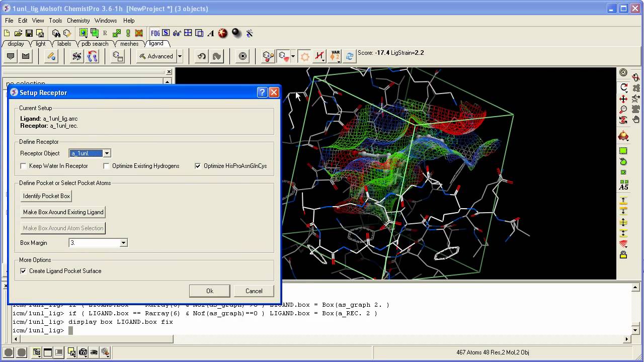
Task: Click the concentric target icon in ligand toolbar
Action: click(x=243, y=56)
